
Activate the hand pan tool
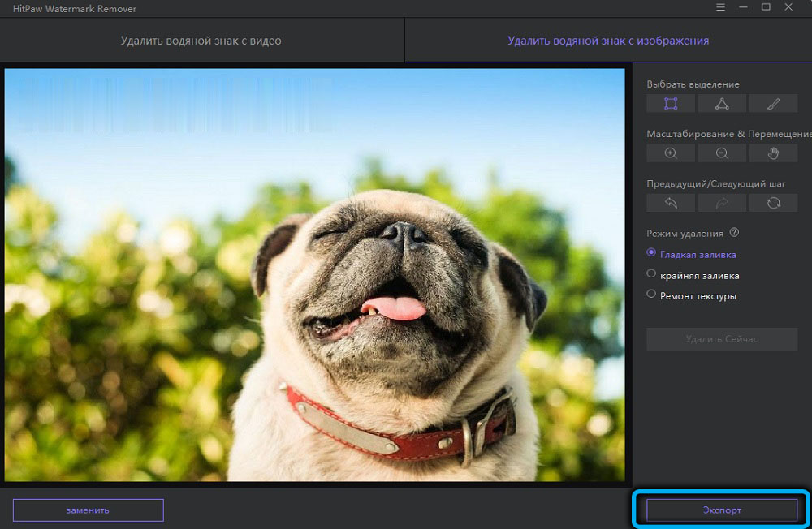[x=773, y=153]
